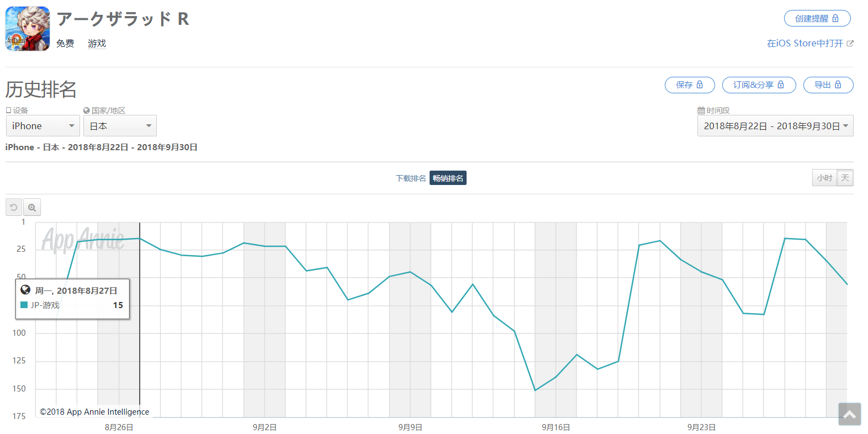Click the game app icon thumbnail
868x434 pixels.
(x=28, y=29)
